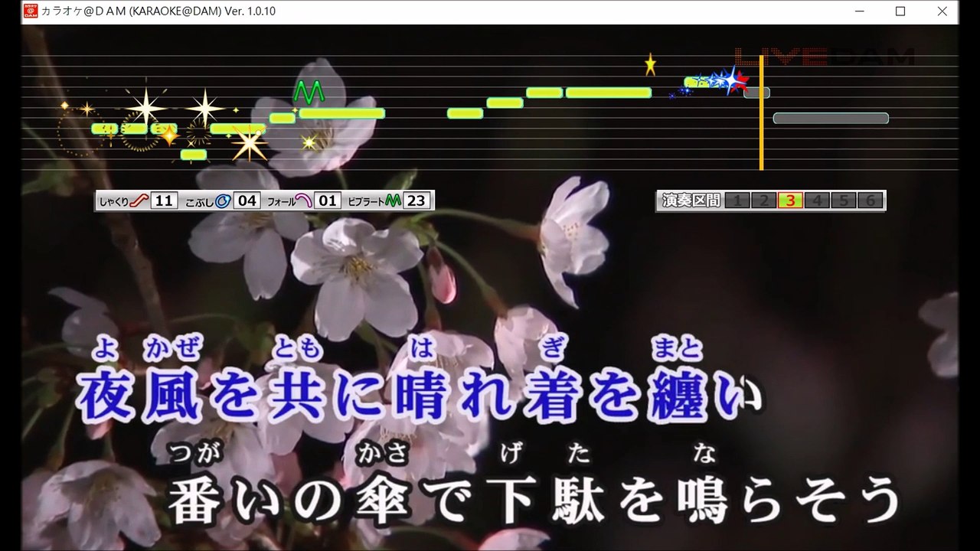The width and height of the screenshot is (980, 551).
Task: Maximize the KARAOKE@DAM window
Action: coord(900,11)
